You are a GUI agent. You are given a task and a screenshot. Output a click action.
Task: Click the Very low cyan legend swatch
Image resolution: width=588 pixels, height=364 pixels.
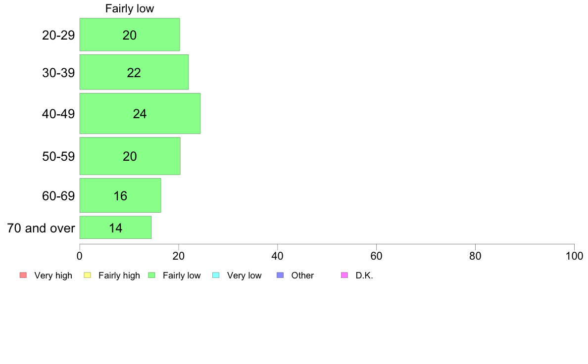[x=216, y=275]
